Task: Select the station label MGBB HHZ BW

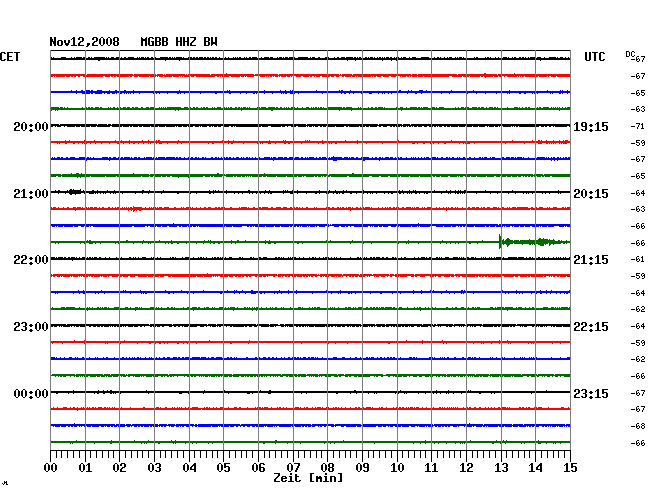Action: [179, 42]
